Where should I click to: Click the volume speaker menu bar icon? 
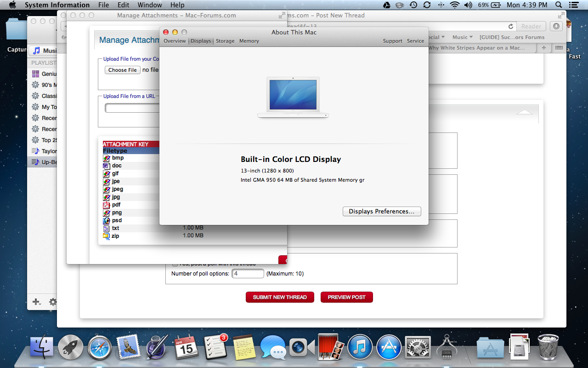point(468,5)
